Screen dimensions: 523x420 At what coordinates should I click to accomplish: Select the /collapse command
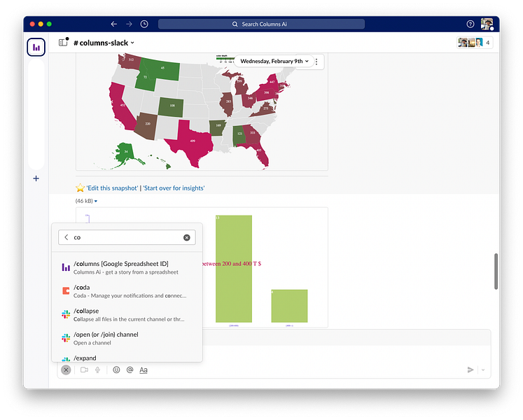(x=127, y=314)
